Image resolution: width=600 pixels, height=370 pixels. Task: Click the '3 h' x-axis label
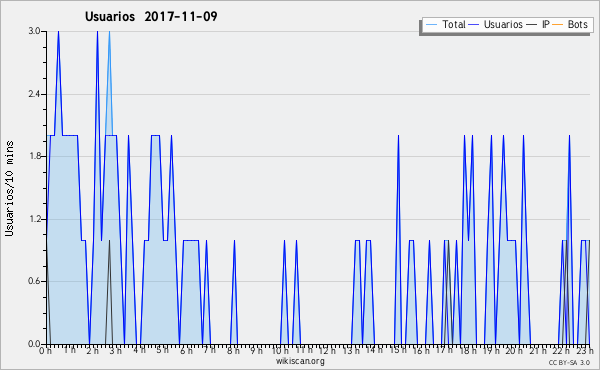pos(116,350)
